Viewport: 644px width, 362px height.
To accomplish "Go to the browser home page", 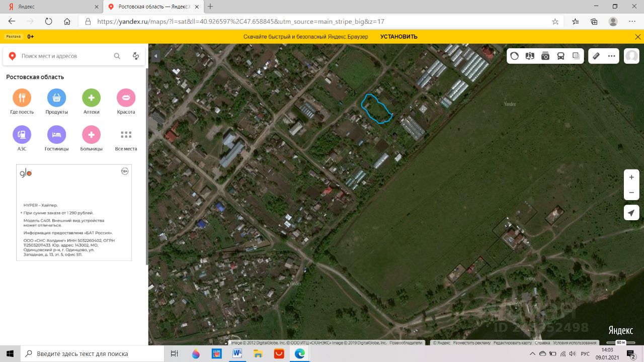I will 67,22.
